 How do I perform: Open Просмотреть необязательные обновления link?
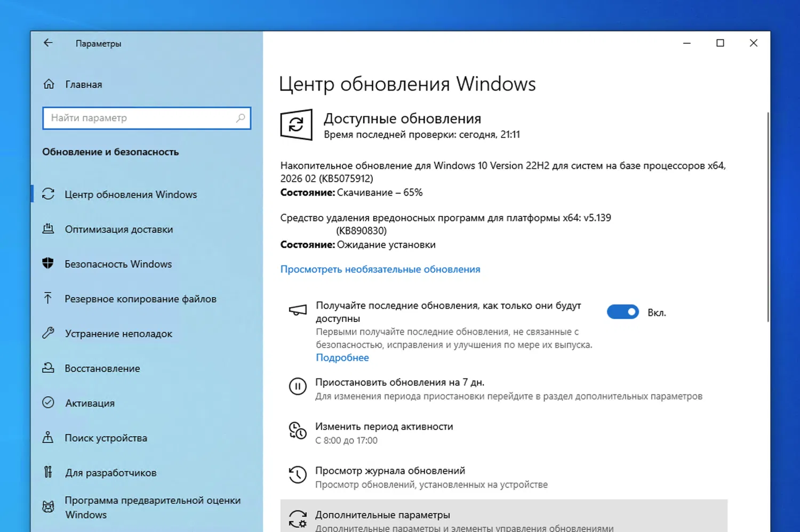[x=380, y=269]
